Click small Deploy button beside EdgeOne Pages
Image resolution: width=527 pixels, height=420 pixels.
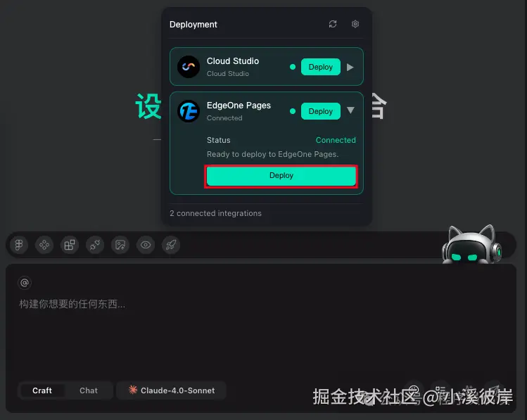[321, 111]
